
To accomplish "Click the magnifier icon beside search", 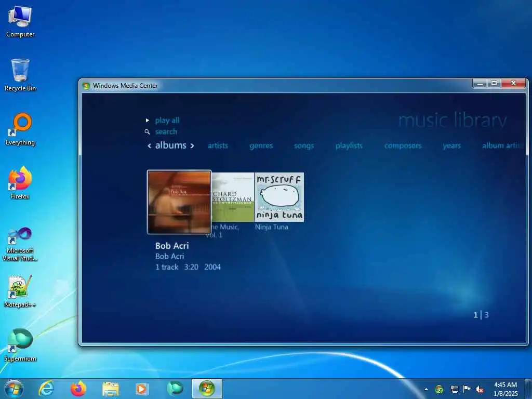I will point(147,131).
